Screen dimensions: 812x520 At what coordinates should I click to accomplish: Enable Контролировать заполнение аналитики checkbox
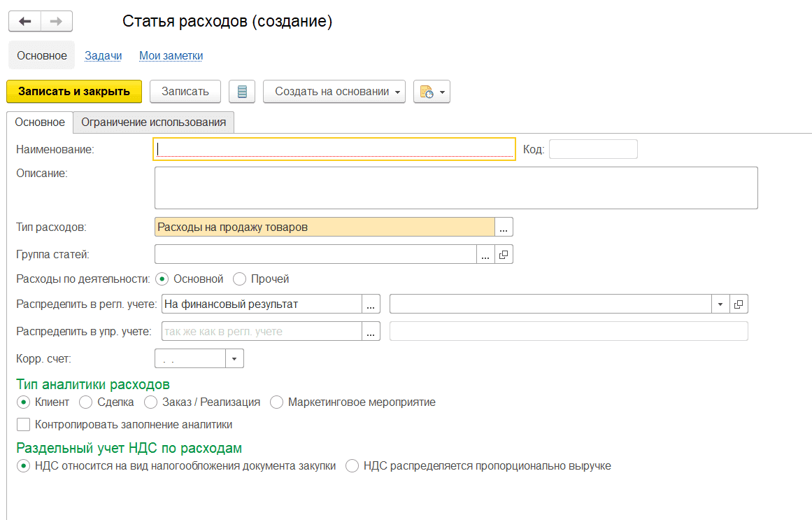point(24,424)
